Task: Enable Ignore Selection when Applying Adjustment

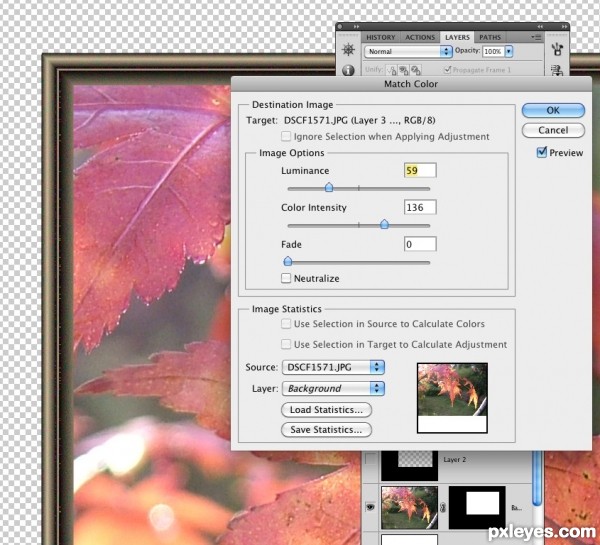Action: point(286,136)
